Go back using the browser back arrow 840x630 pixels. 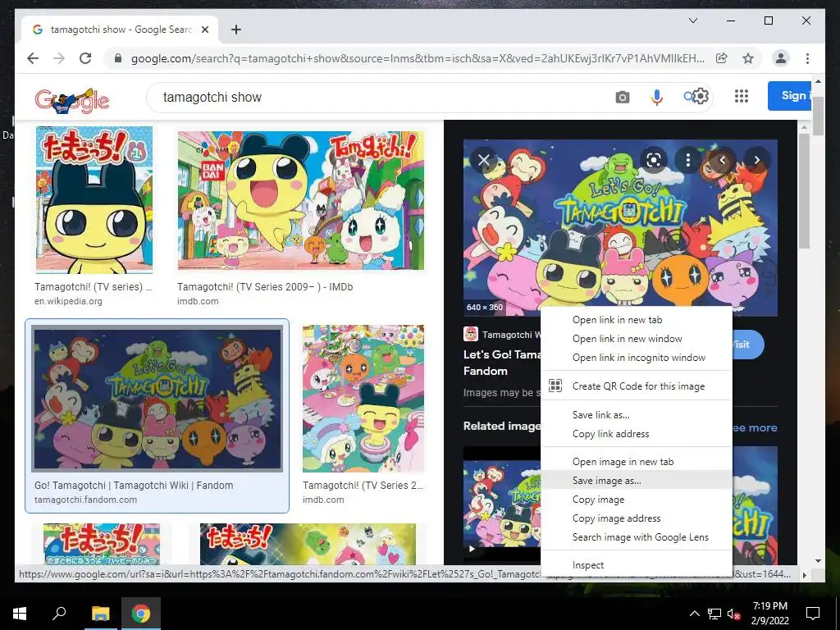tap(33, 58)
